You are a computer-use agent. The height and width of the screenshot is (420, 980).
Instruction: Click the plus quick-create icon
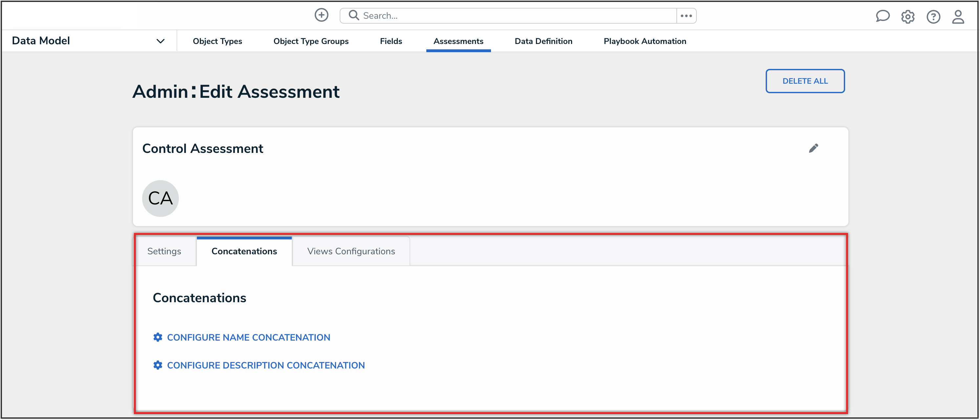coord(321,15)
